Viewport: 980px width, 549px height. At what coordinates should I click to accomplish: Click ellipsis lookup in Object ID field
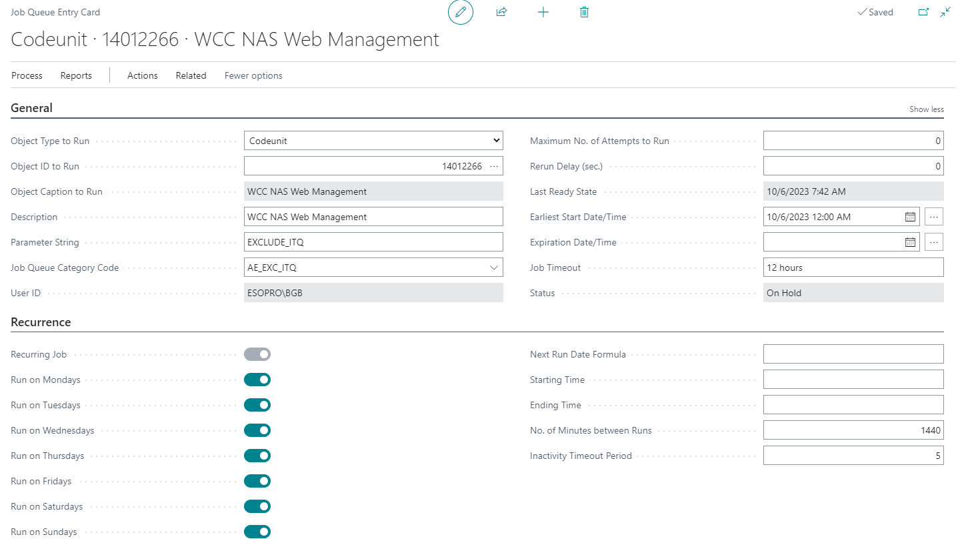point(494,166)
